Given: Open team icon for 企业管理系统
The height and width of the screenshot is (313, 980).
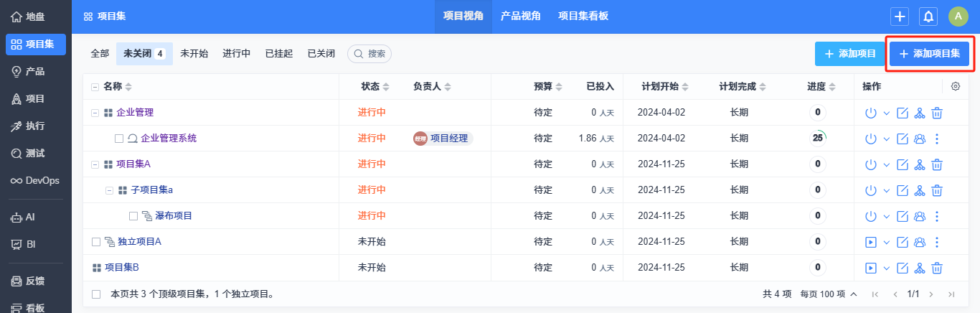Looking at the screenshot, I should 920,139.
